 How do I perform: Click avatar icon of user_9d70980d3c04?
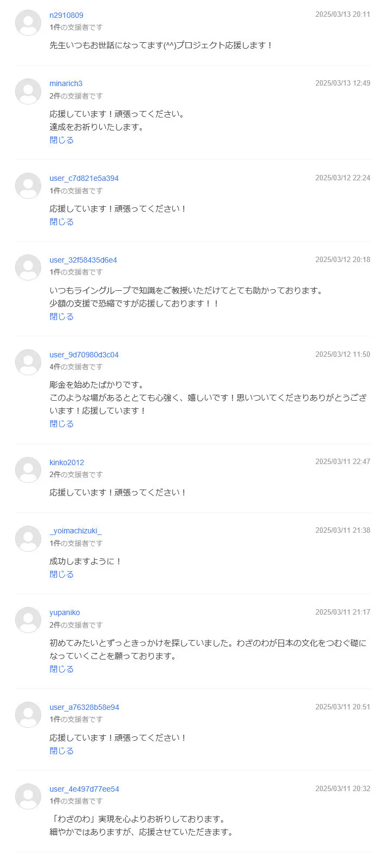pos(28,362)
